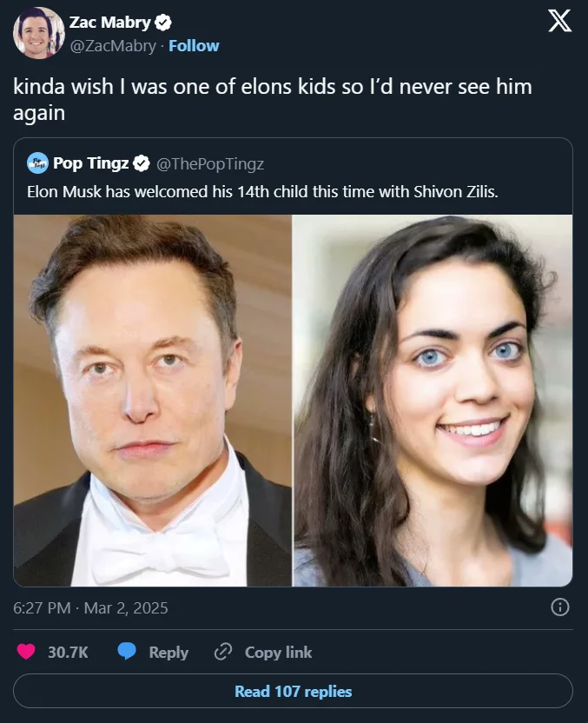Click the 30.7K likes count
The width and height of the screenshot is (588, 723).
point(68,652)
